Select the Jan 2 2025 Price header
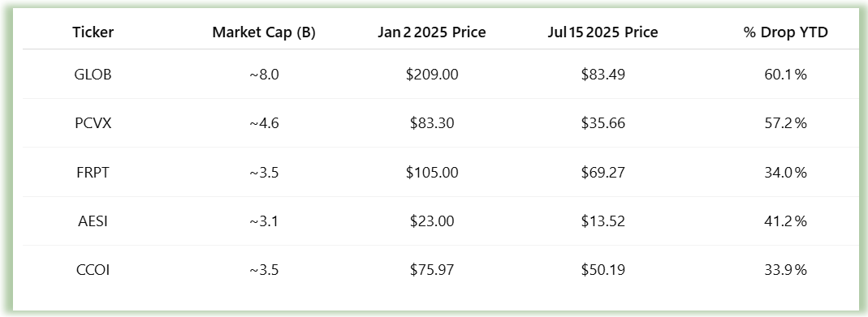The height and width of the screenshot is (317, 868). coord(432,32)
